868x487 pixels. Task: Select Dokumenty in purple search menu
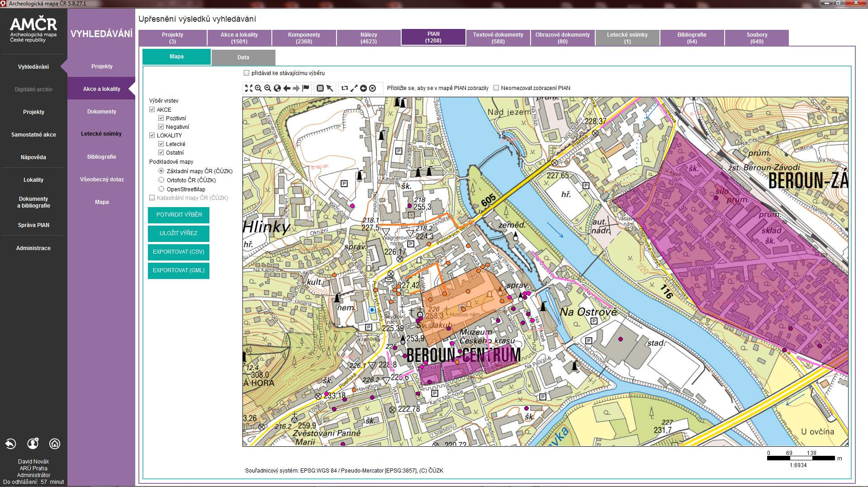(102, 112)
